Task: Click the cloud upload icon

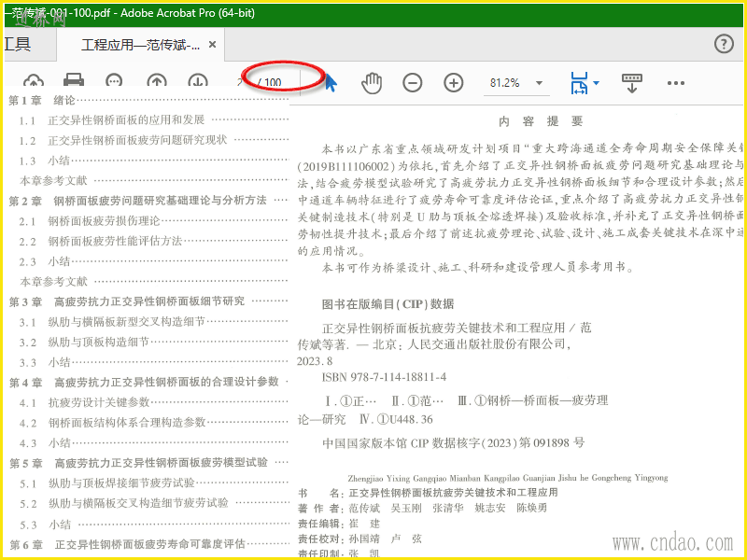Action: (34, 80)
